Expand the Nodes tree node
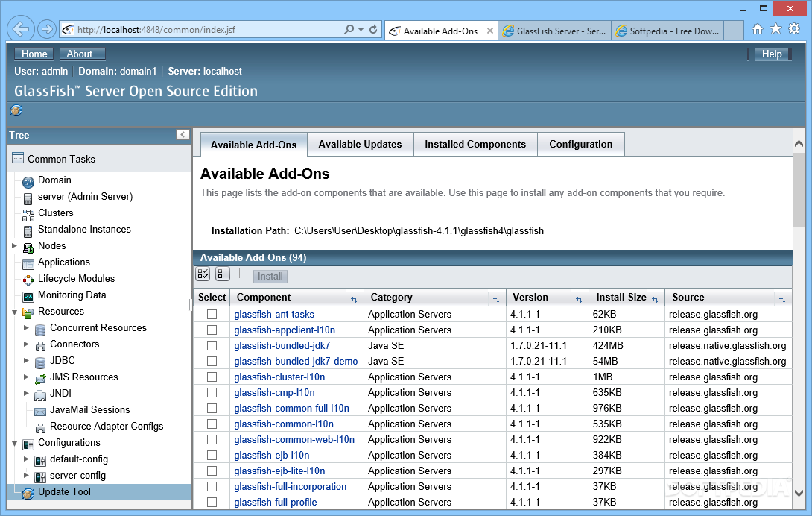Image resolution: width=812 pixels, height=516 pixels. (14, 246)
